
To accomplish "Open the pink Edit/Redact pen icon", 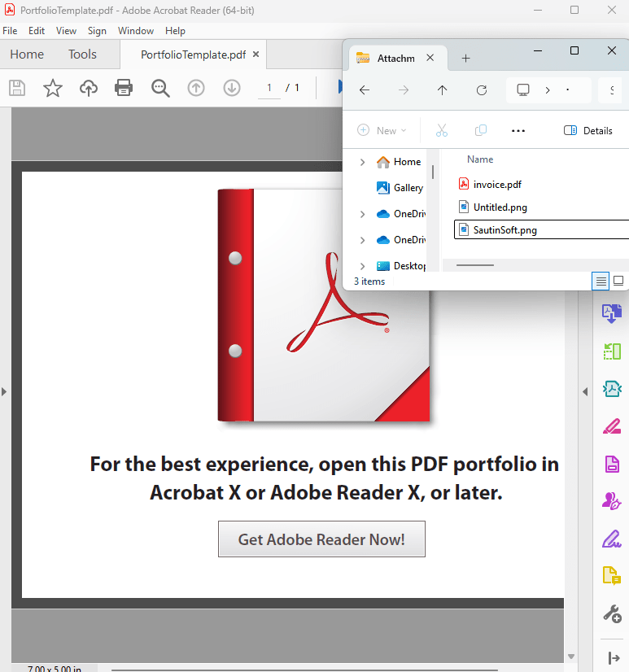I will [612, 426].
